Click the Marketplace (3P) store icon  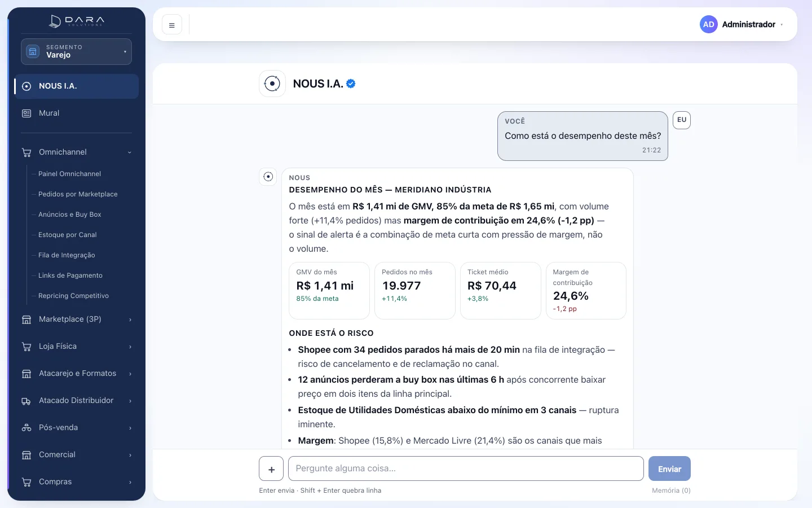[27, 319]
